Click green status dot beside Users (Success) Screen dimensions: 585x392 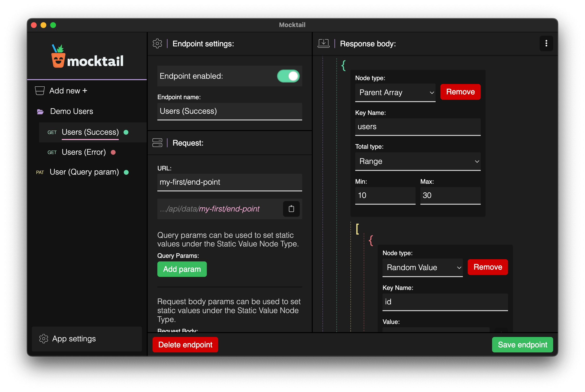click(126, 132)
